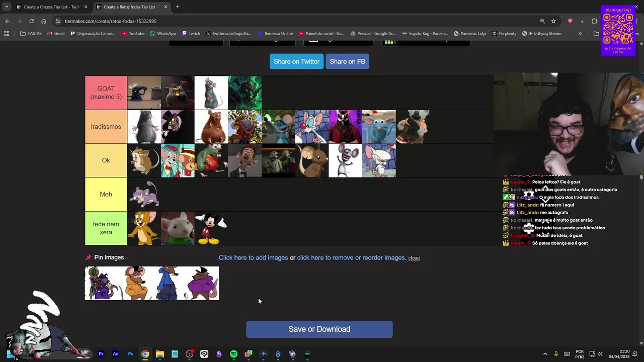644x362 pixels.
Task: Select the purple Rattata in Meh tier
Action: pyautogui.click(x=144, y=194)
